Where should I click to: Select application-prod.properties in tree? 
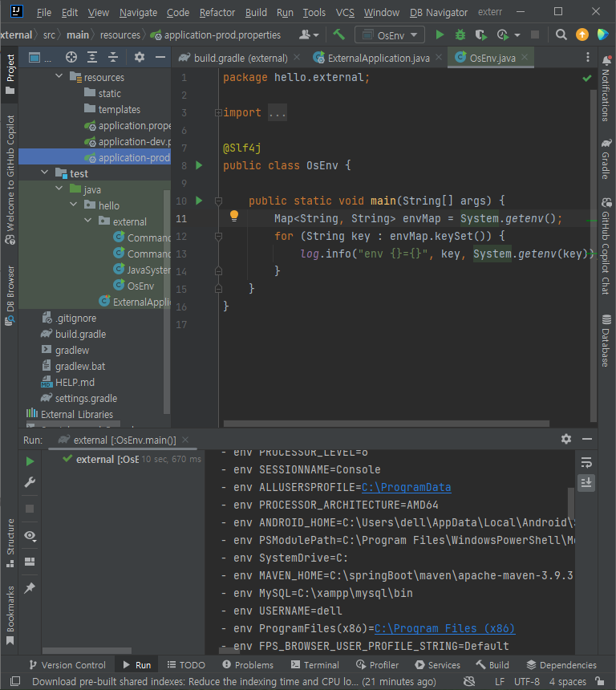(95, 157)
